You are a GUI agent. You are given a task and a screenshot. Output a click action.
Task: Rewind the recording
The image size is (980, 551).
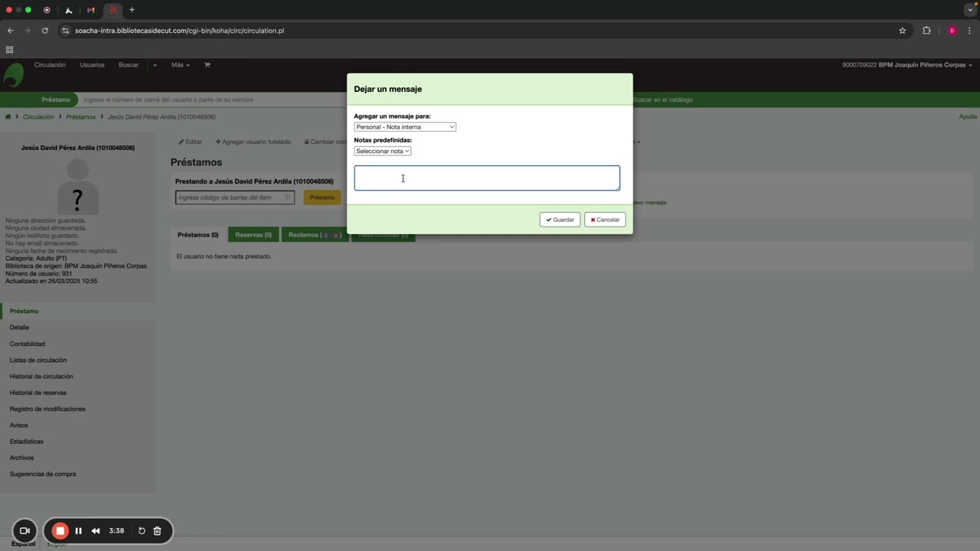pyautogui.click(x=96, y=530)
